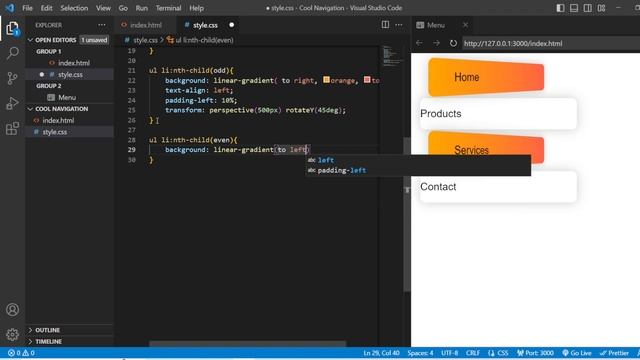Customize layout icon in title bar
The height and width of the screenshot is (360, 640).
pyautogui.click(x=601, y=8)
